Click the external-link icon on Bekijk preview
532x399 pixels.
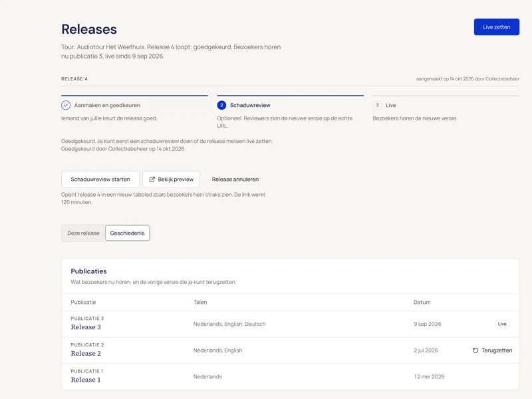click(x=152, y=180)
